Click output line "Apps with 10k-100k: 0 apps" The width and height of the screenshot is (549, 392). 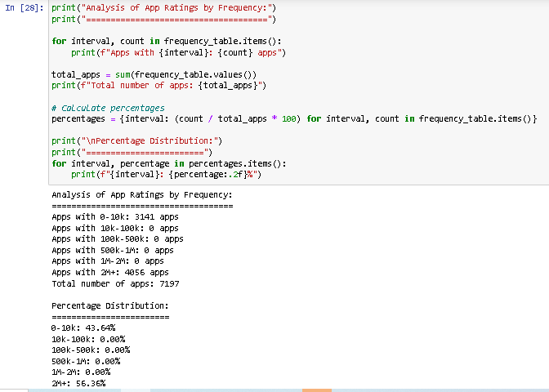pos(115,228)
